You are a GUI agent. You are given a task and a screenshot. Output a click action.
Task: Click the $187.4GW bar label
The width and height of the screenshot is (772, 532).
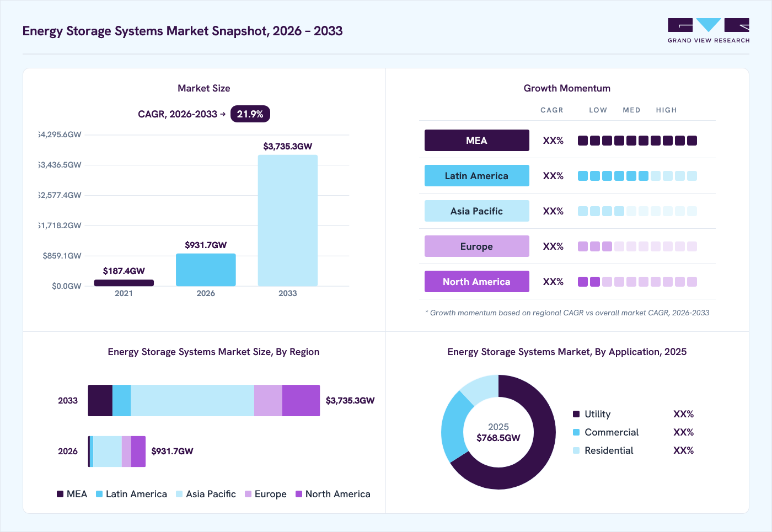pyautogui.click(x=124, y=271)
